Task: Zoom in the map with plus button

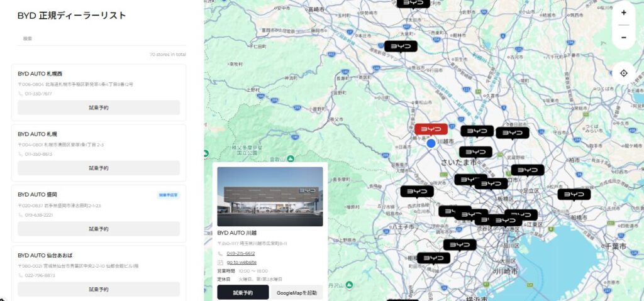Action: (x=623, y=13)
